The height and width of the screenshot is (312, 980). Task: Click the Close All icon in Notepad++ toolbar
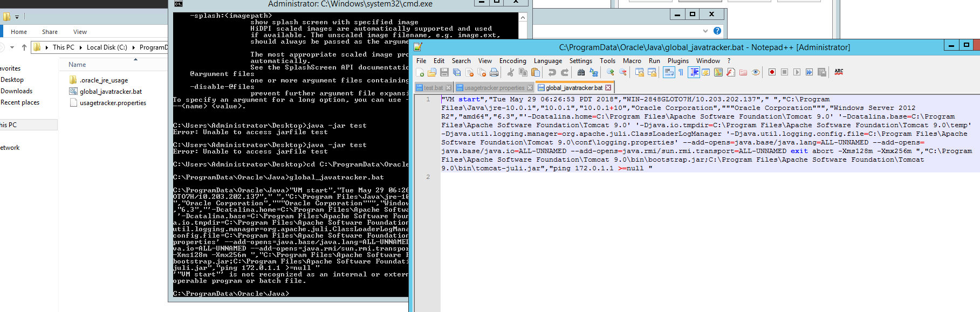(482, 72)
